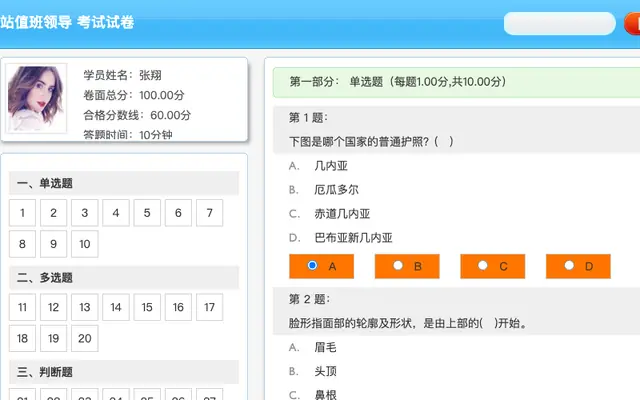Click option text 厄瓜多尔
The width and height of the screenshot is (640, 400).
336,190
